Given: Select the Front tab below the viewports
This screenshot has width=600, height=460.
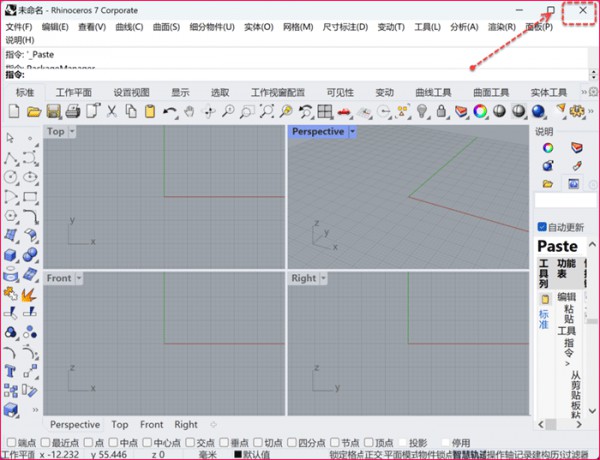Looking at the screenshot, I should [x=152, y=424].
